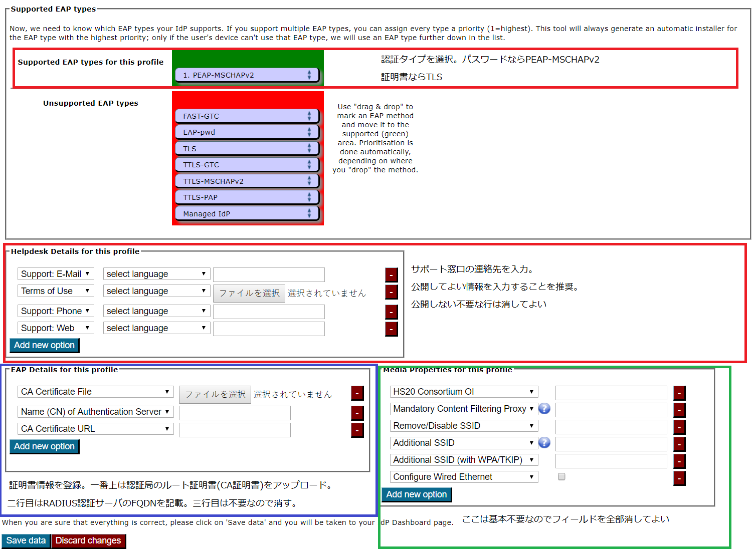Open the HS20 Consortium OI dropdown
This screenshot has height=554, width=756.
point(464,392)
